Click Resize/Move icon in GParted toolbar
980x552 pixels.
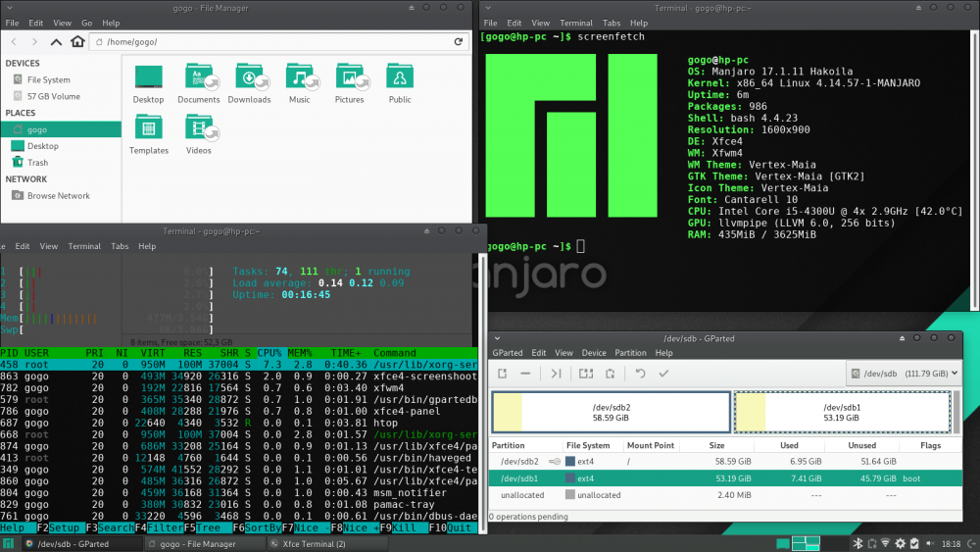click(x=556, y=374)
